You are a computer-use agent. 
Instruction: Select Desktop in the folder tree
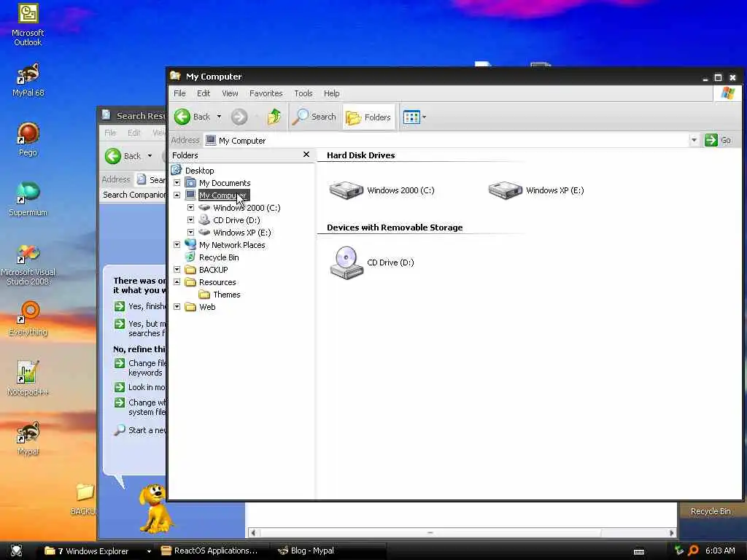(199, 171)
